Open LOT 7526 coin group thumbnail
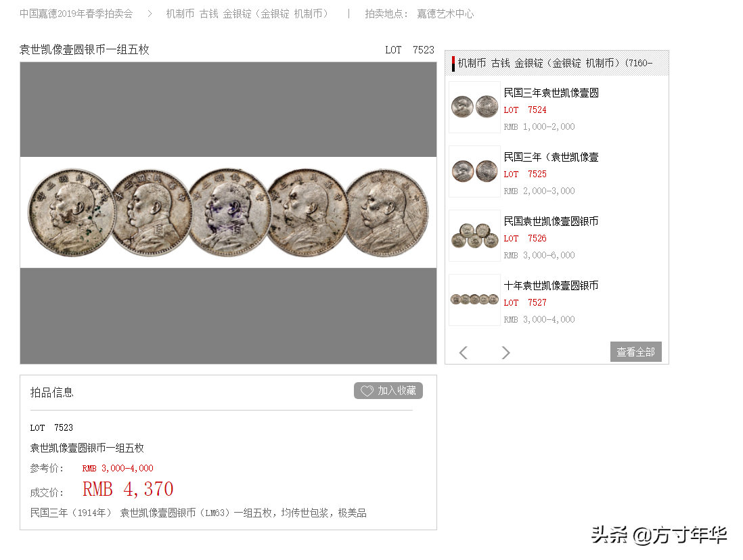 [x=474, y=235]
